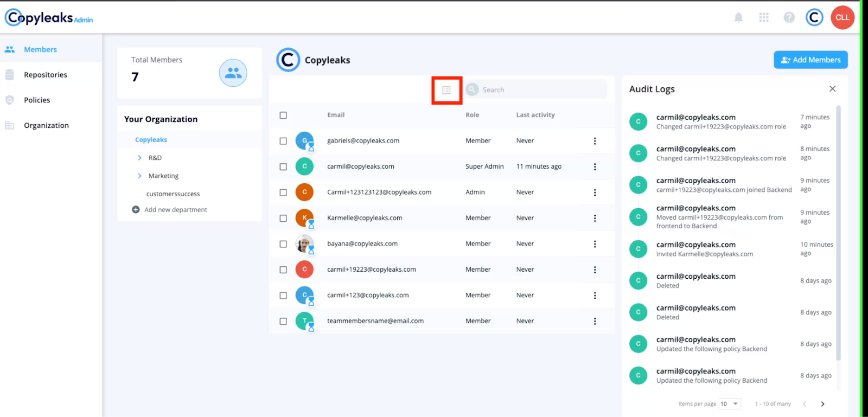Select checkbox for teammembersname@email.com
The height and width of the screenshot is (417, 868).
coord(283,322)
